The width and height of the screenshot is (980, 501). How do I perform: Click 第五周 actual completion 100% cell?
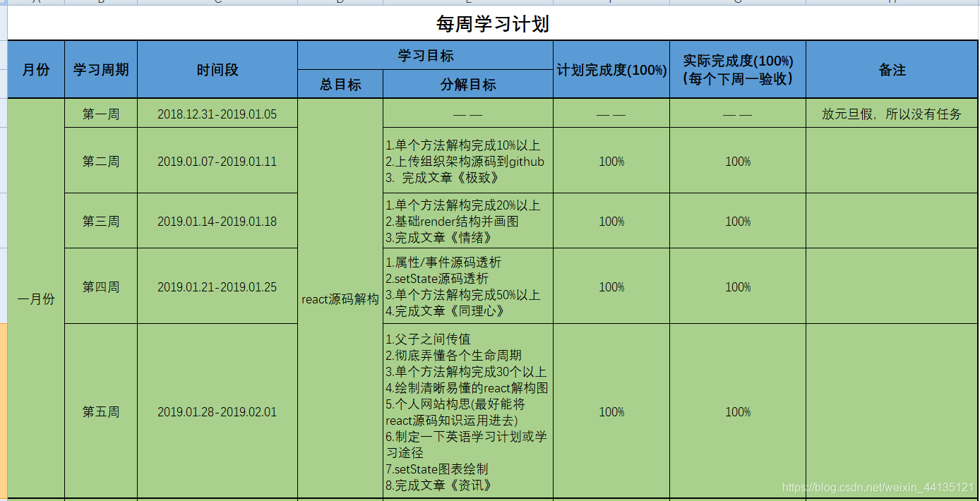[x=738, y=411]
